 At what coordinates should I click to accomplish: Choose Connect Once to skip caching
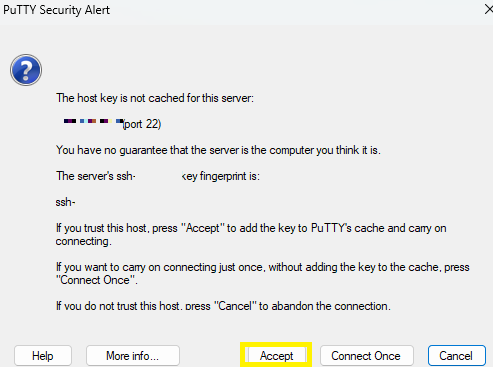pos(367,356)
